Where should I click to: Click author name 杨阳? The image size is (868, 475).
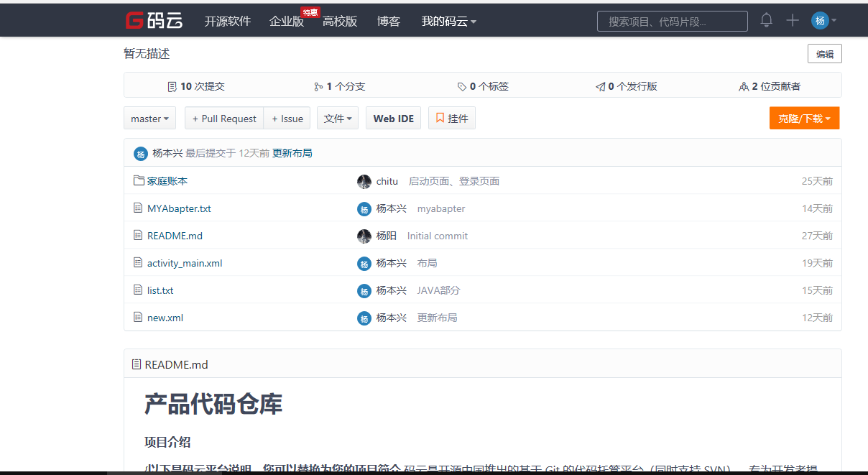pyautogui.click(x=387, y=236)
